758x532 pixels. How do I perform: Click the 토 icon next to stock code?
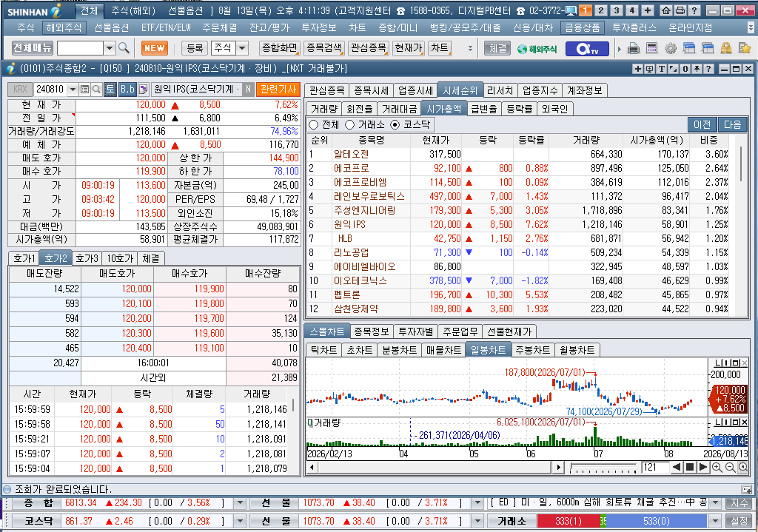click(x=110, y=89)
